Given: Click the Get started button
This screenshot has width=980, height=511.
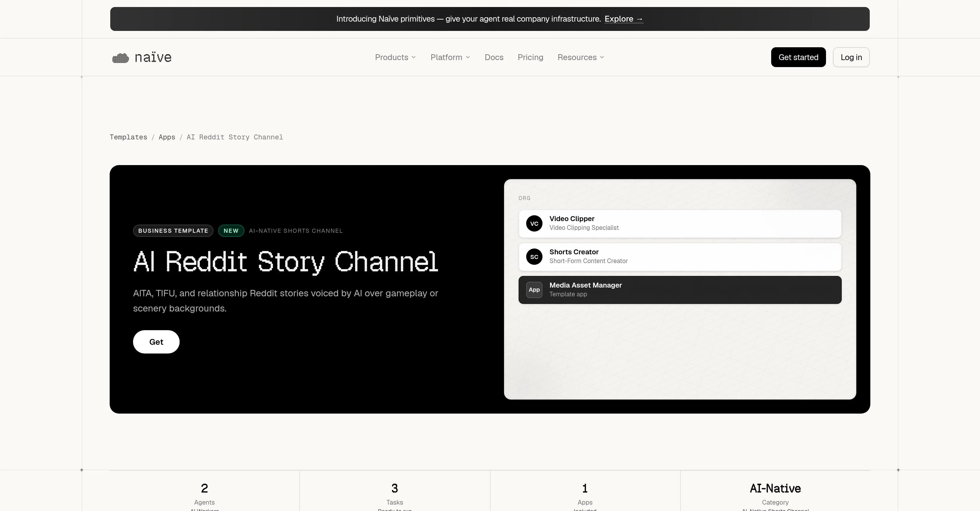Looking at the screenshot, I should pyautogui.click(x=798, y=57).
